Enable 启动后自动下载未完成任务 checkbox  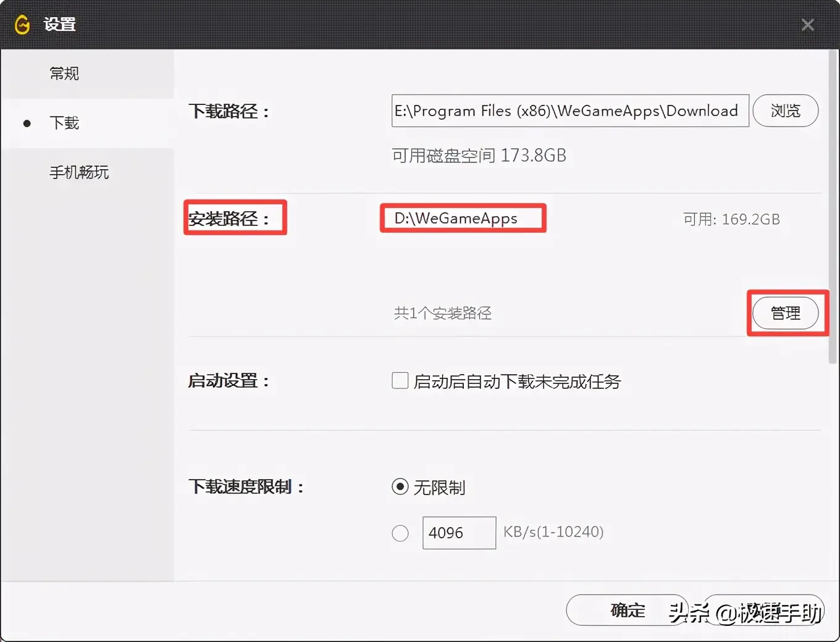coord(400,381)
